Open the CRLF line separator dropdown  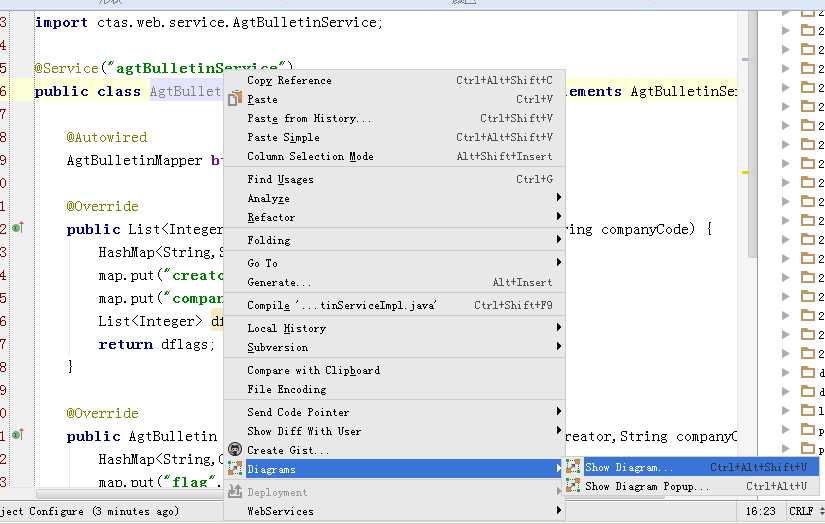805,511
